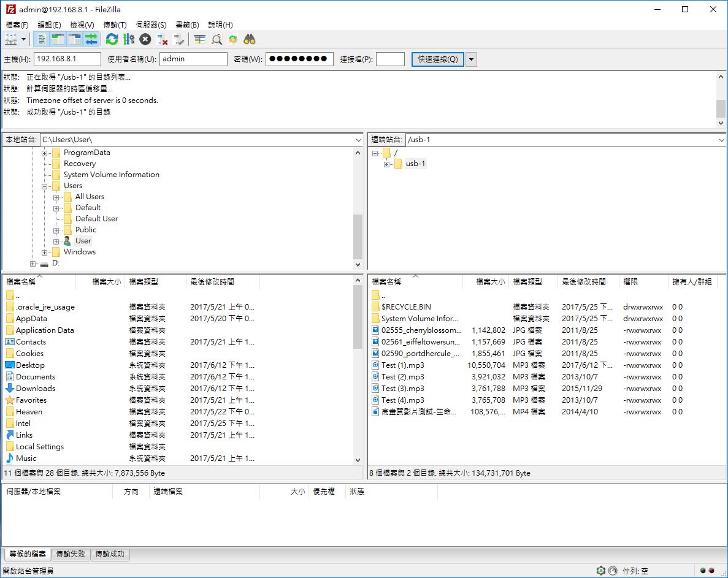Collapse remote root / node

pyautogui.click(x=375, y=153)
